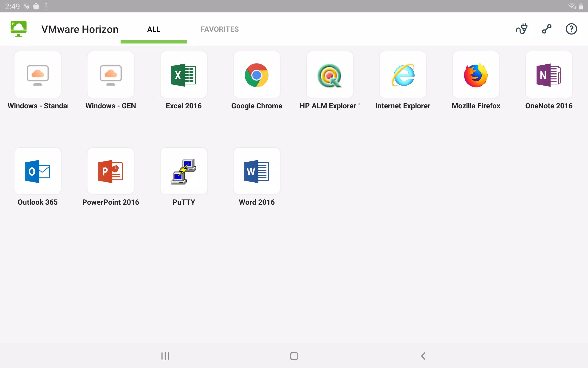Launch the Word 2016 icon
The height and width of the screenshot is (368, 588).
(x=257, y=171)
